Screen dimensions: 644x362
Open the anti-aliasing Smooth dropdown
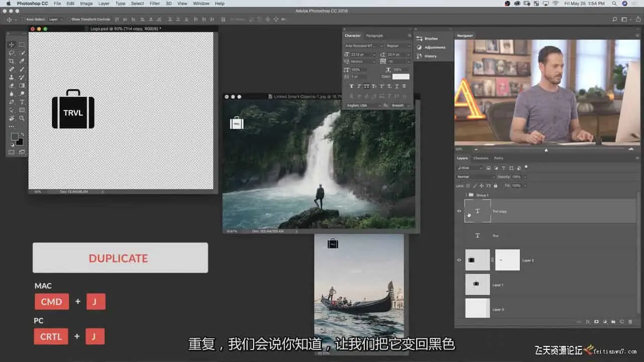(400, 106)
